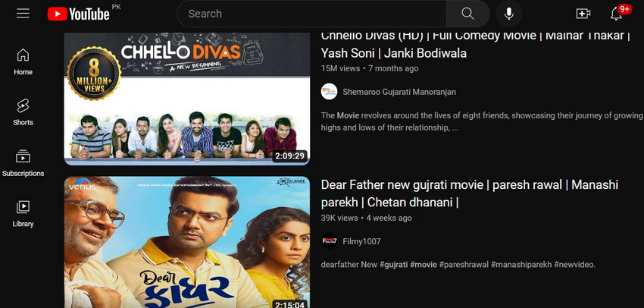This screenshot has width=644, height=308.
Task: Open Chhello Divas Full Comedy Movie title
Action: 476,44
